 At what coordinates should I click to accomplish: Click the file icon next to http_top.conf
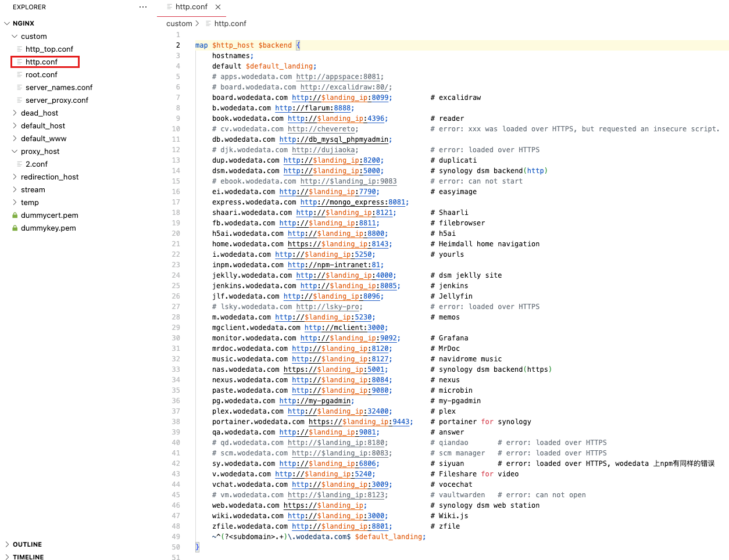click(20, 49)
